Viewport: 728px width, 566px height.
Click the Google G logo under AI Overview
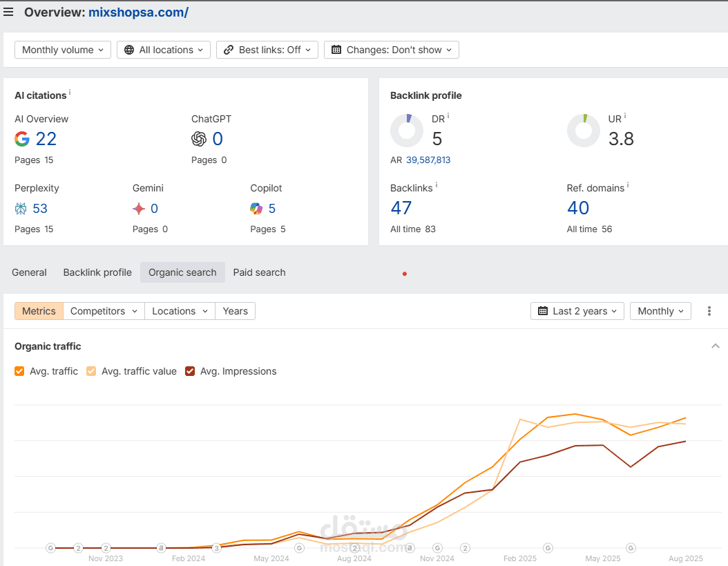22,139
